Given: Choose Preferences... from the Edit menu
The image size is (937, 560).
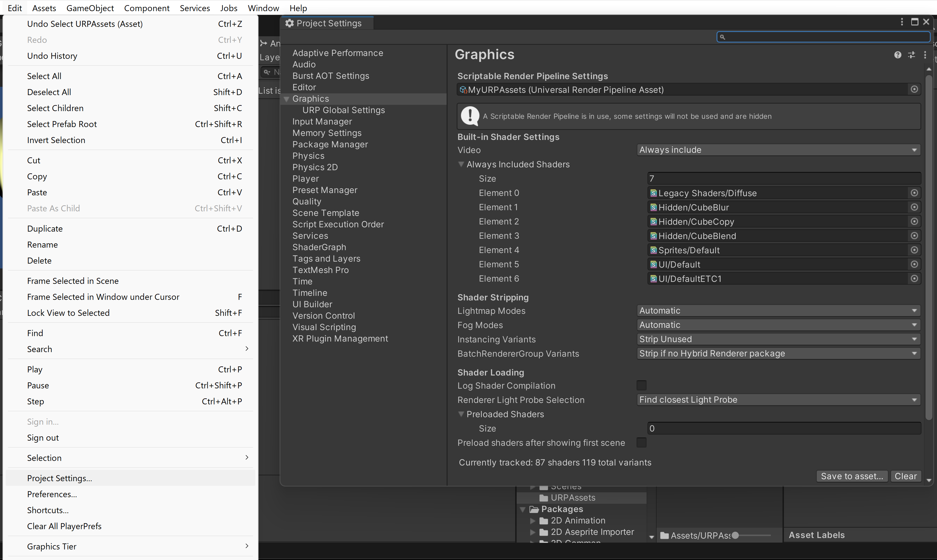Looking at the screenshot, I should (52, 494).
